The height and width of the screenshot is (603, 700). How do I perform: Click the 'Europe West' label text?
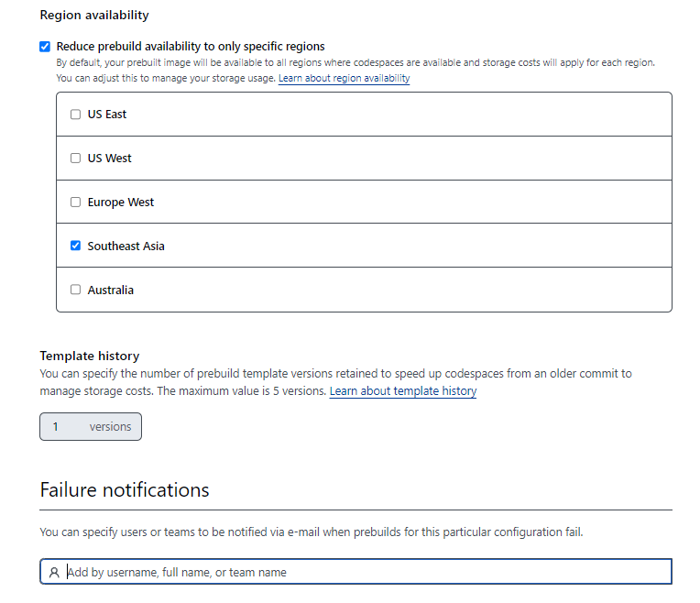(121, 203)
